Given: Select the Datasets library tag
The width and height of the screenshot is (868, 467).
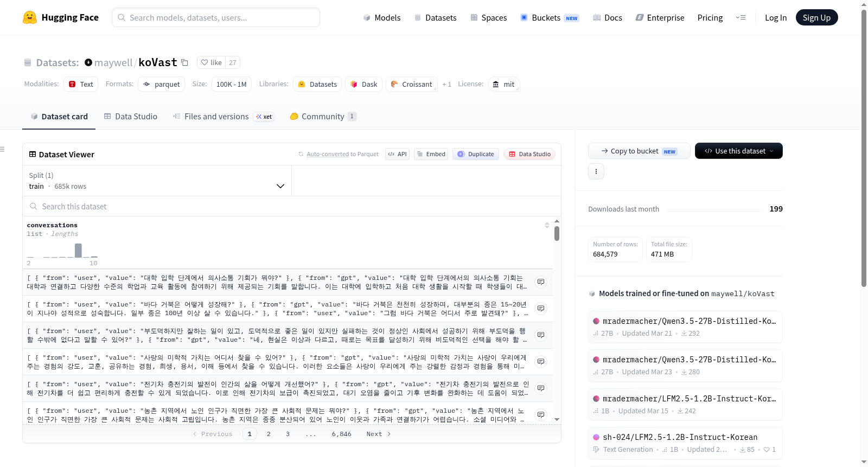Looking at the screenshot, I should (x=317, y=84).
